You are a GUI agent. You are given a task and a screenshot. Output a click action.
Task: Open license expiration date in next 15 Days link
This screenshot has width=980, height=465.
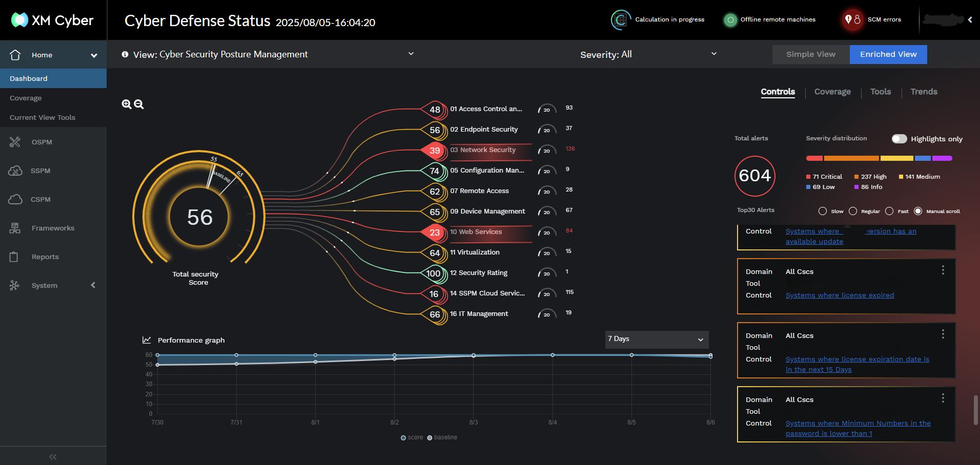tap(857, 364)
